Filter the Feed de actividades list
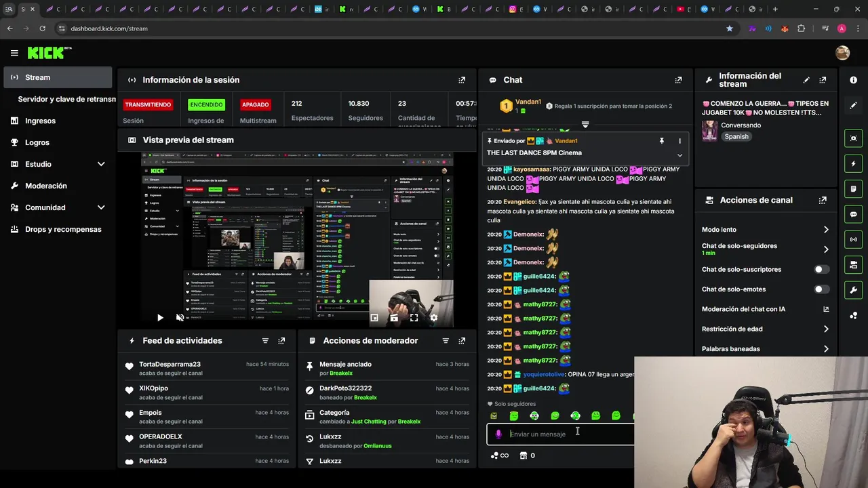 pos(265,341)
